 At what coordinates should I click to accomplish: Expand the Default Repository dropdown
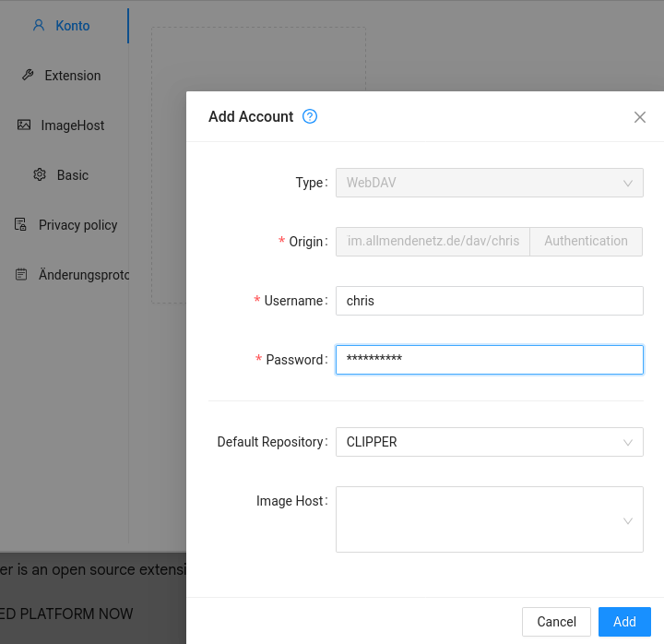pos(489,442)
